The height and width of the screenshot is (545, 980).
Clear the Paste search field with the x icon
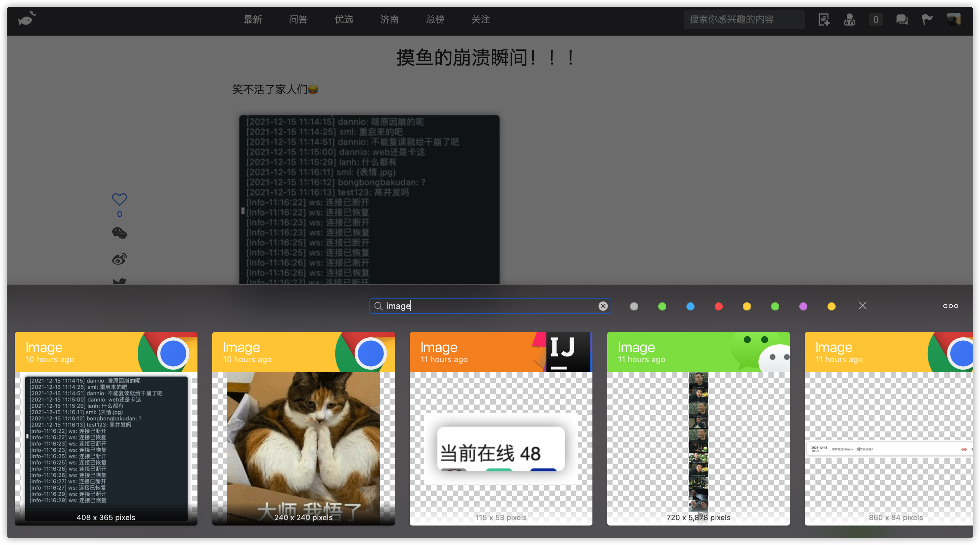point(603,306)
